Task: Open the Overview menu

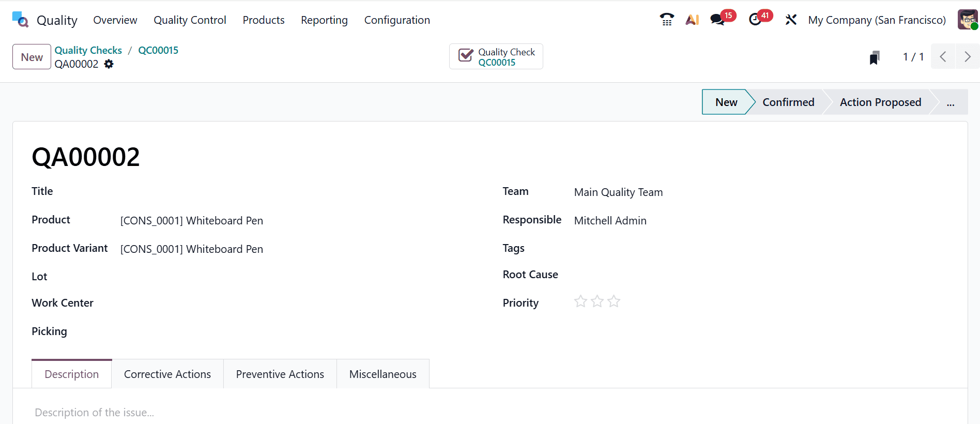Action: pos(115,20)
